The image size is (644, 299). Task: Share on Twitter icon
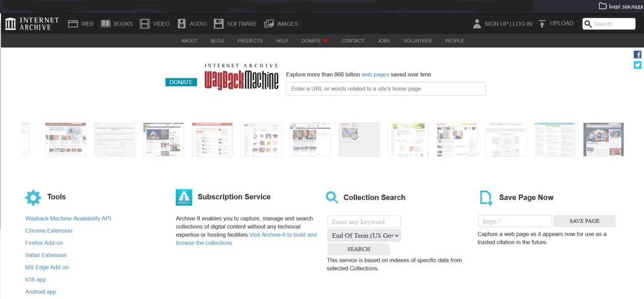pos(637,65)
